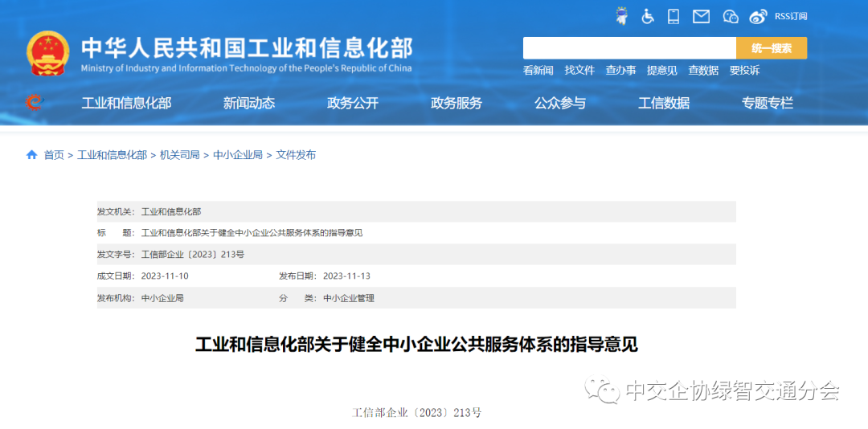This screenshot has height=429, width=868.
Task: Click the RSS订阅 link
Action: [791, 16]
